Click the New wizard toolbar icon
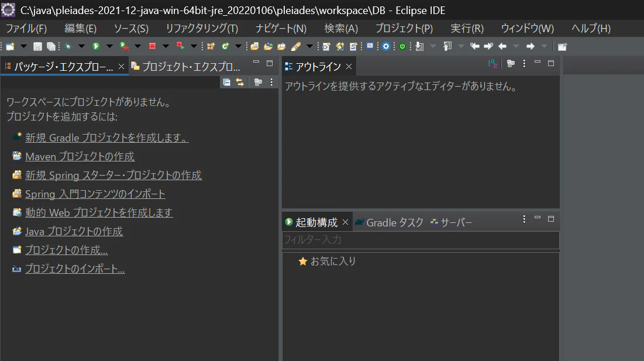 click(x=11, y=46)
